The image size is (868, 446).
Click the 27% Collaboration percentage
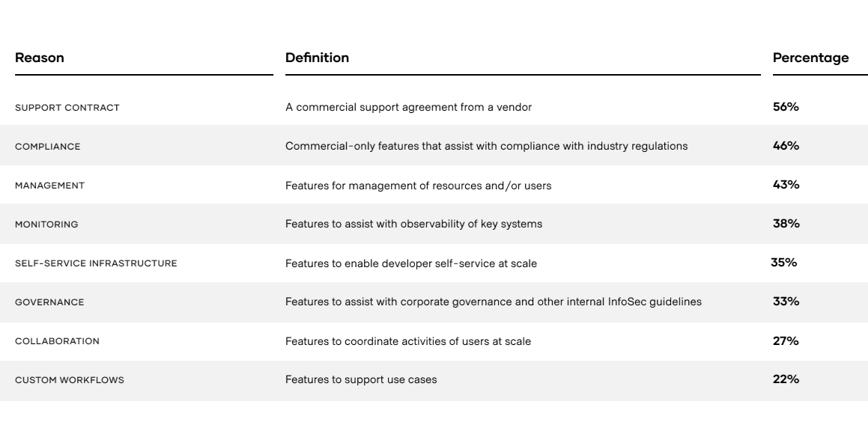[x=786, y=340]
